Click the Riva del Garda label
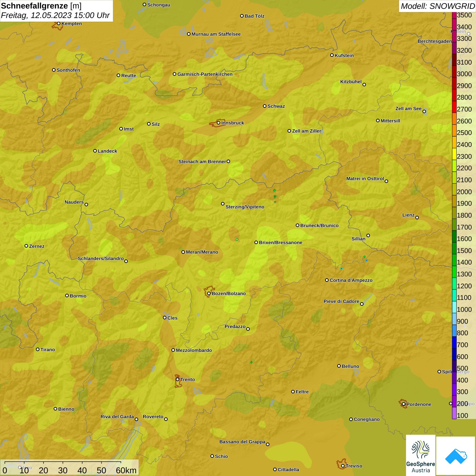The image size is (476, 476). (x=117, y=417)
